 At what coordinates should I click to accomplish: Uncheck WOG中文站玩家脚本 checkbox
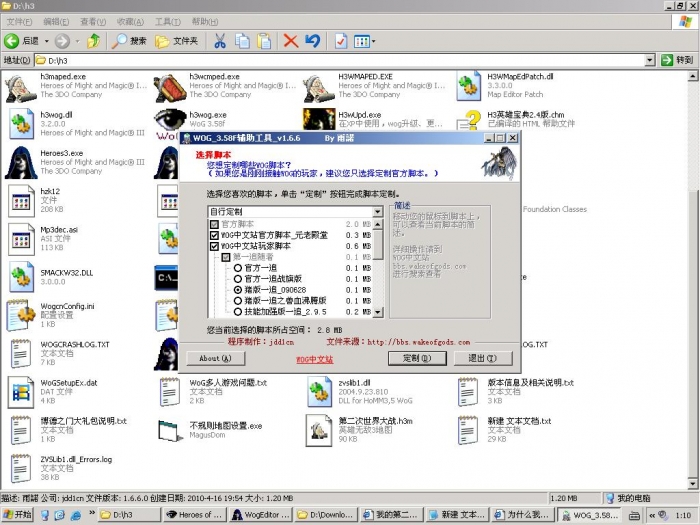coord(214,246)
